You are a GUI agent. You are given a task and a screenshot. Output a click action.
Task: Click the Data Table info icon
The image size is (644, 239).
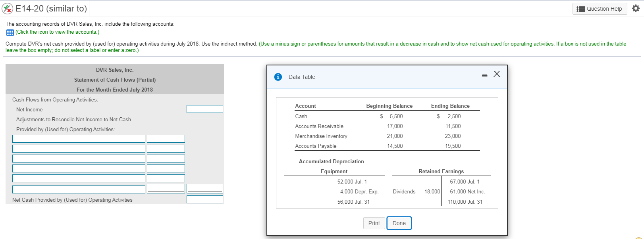278,77
